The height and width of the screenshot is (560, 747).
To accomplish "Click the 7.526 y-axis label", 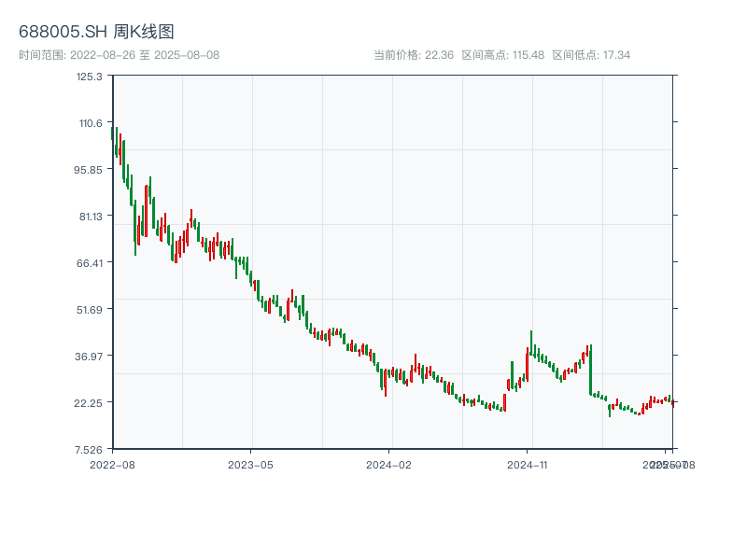I will point(91,449).
